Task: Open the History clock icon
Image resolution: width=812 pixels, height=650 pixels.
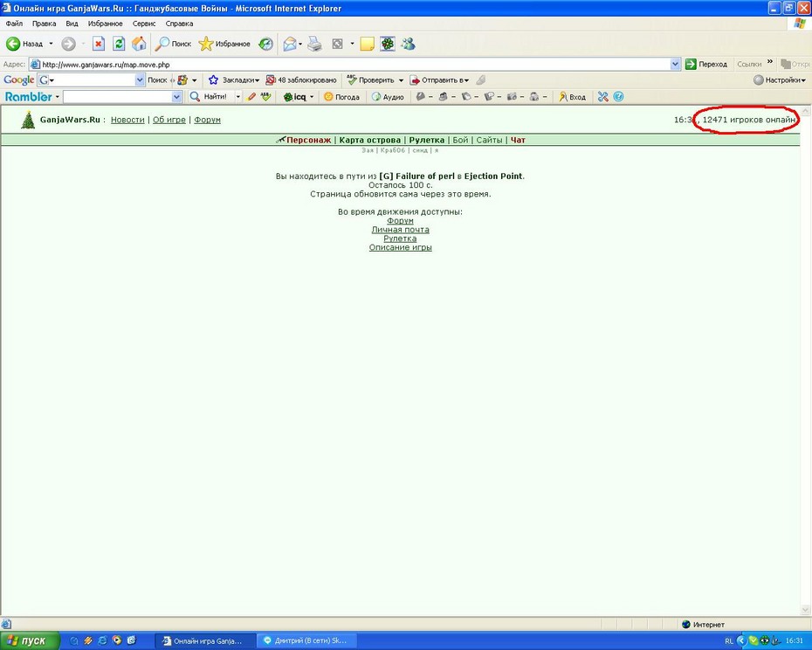Action: 265,44
